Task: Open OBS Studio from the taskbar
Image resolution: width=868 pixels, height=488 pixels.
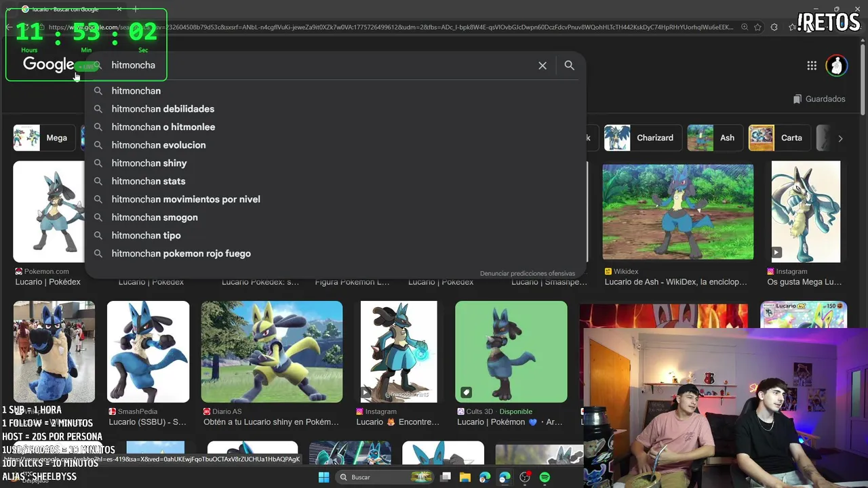Action: tap(525, 477)
